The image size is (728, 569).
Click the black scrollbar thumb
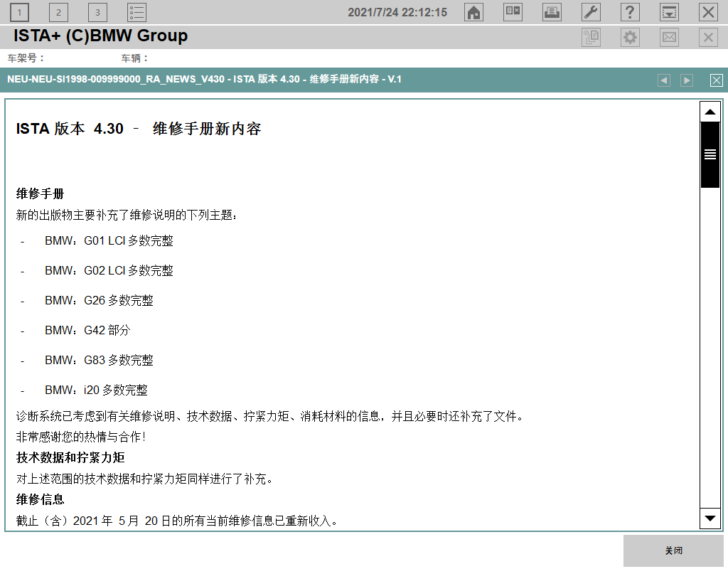point(710,154)
